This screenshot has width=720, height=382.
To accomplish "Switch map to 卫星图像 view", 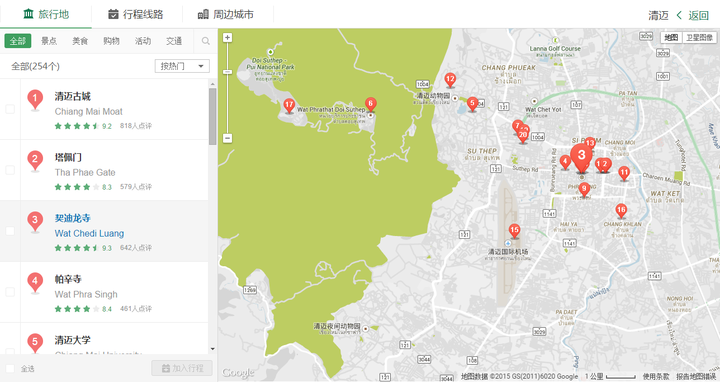I will coord(699,38).
